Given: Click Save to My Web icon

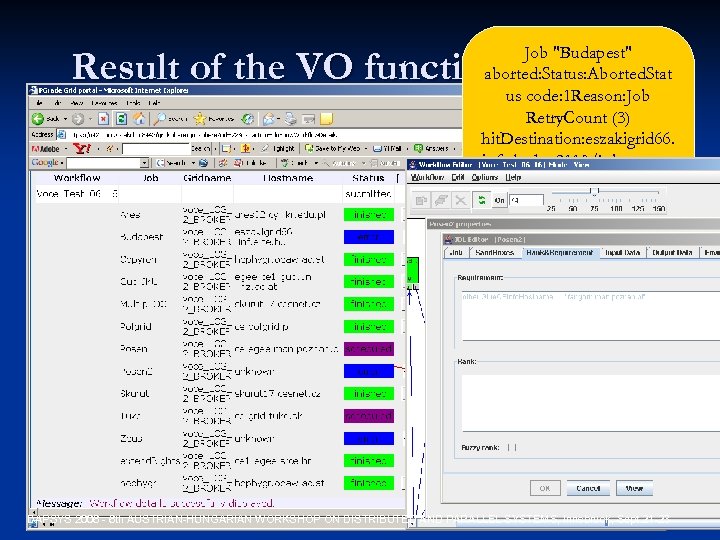Looking at the screenshot, I should coord(309,148).
